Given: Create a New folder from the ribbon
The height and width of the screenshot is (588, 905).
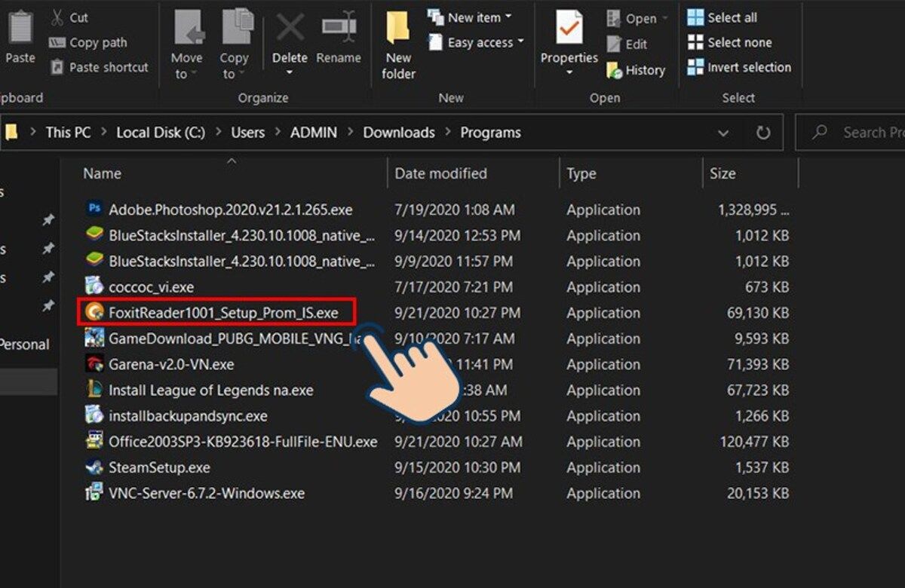Looking at the screenshot, I should [x=398, y=47].
